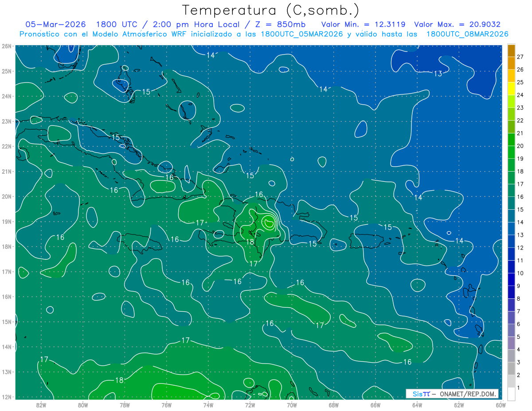The width and height of the screenshot is (532, 411).
Task: Click the "1800 UTC" time in header
Action: click(x=117, y=24)
